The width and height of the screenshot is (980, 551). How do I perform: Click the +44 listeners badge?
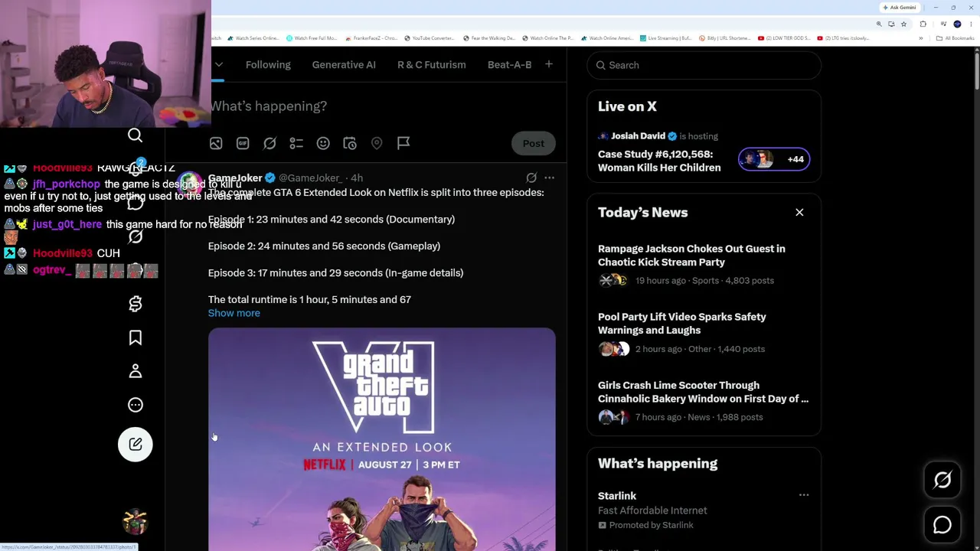pyautogui.click(x=774, y=159)
